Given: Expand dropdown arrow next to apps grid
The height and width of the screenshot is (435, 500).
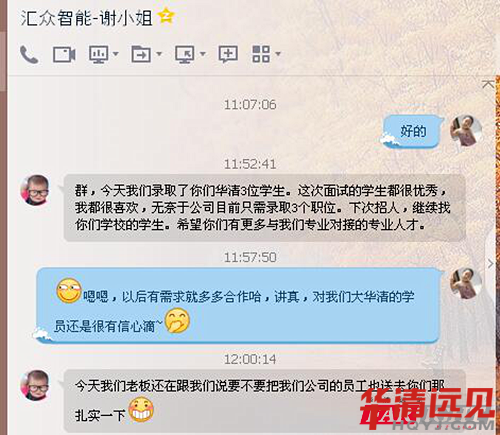Looking at the screenshot, I should (x=277, y=54).
